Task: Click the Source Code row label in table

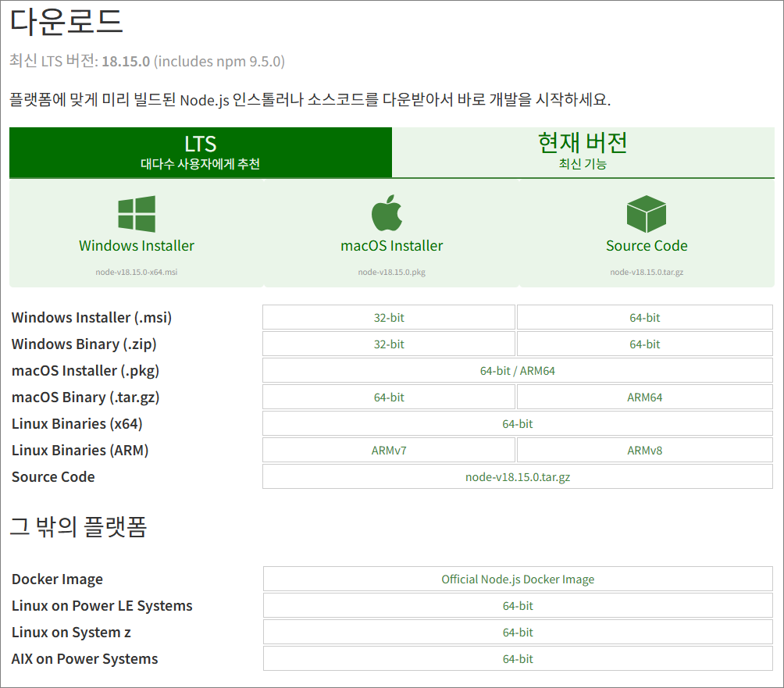Action: [53, 476]
